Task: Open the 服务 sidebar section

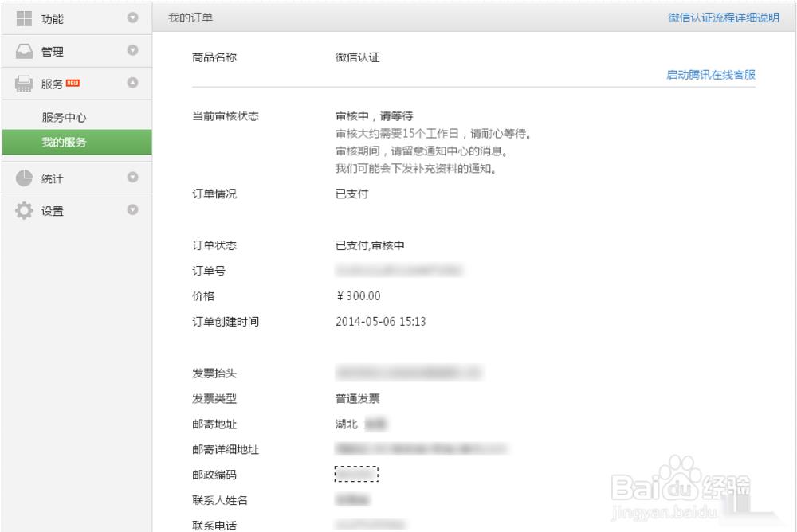Action: click(77, 84)
